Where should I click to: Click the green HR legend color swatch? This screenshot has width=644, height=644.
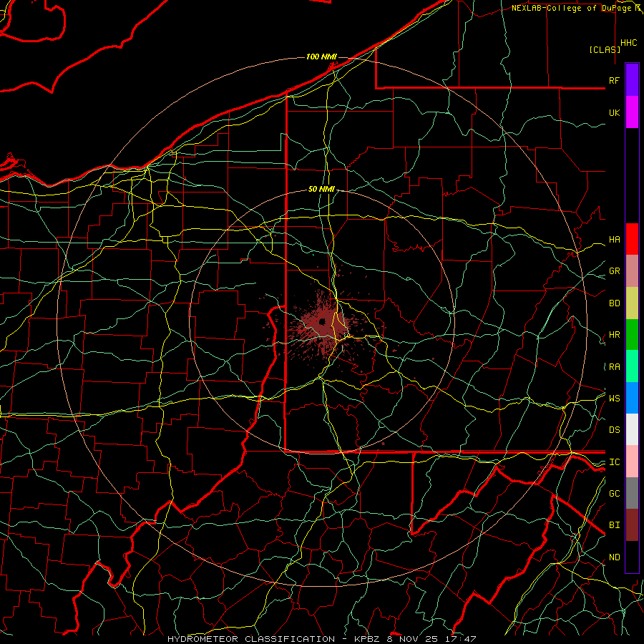point(632,335)
